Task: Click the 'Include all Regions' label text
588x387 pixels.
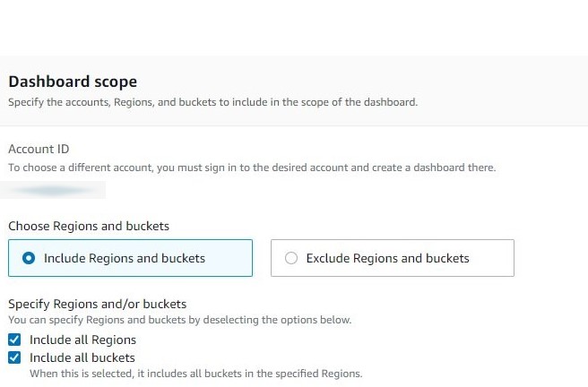Action: (82, 340)
